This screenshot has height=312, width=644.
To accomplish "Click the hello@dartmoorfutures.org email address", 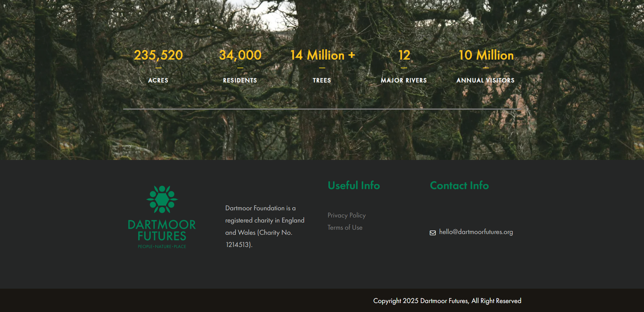I will tap(476, 232).
